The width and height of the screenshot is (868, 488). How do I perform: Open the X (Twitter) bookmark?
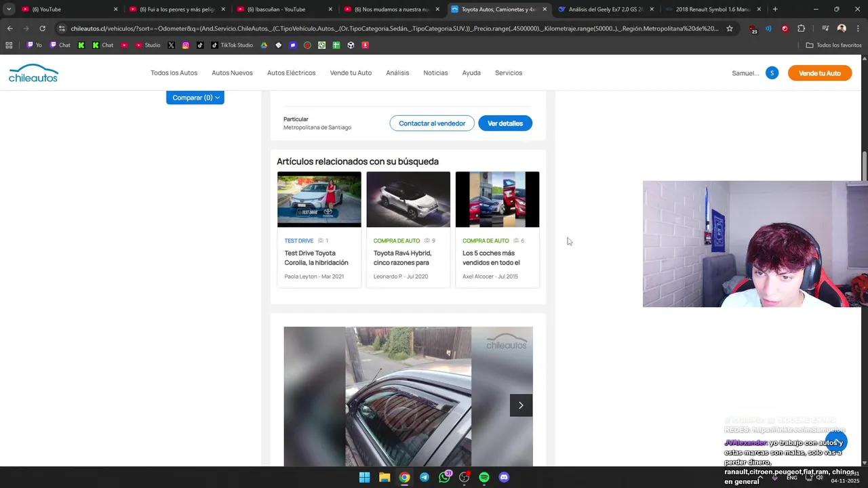171,45
